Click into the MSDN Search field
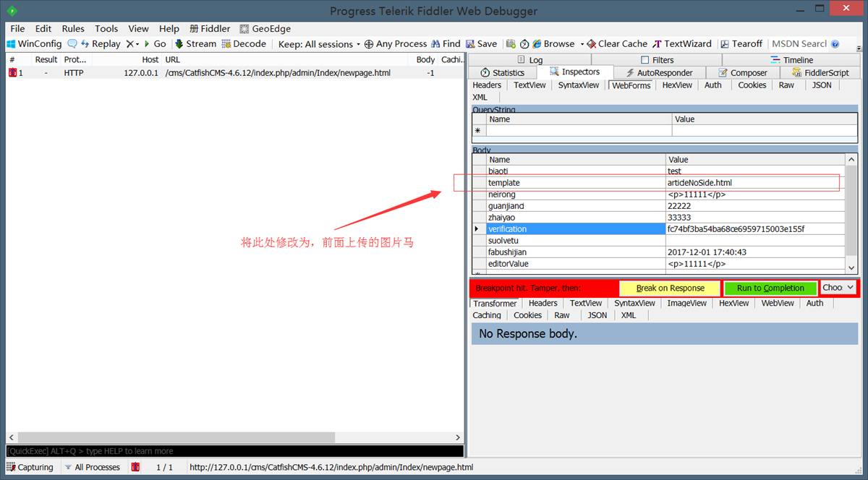 pyautogui.click(x=799, y=43)
